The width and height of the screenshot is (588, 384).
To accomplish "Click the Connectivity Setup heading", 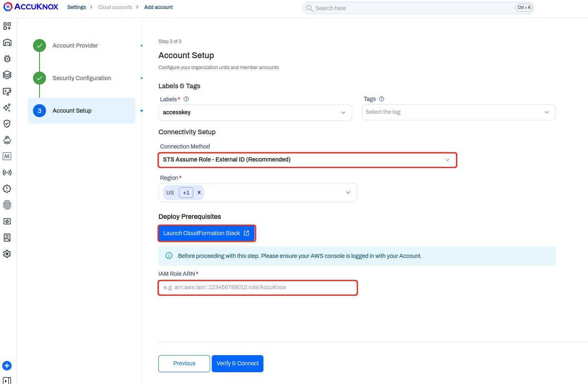I will tap(187, 132).
